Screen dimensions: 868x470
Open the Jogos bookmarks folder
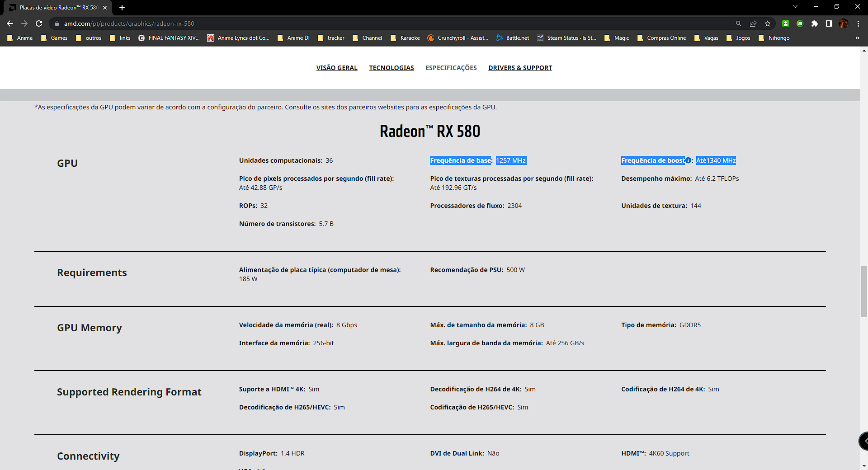click(738, 38)
